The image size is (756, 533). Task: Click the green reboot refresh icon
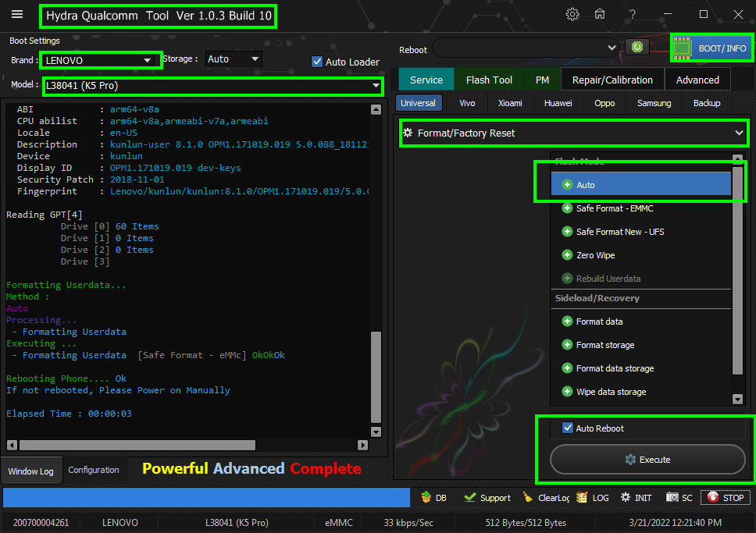[637, 47]
